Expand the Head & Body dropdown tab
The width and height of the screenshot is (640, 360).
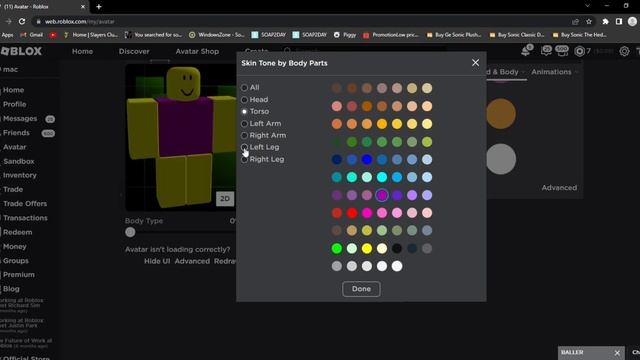click(x=505, y=72)
